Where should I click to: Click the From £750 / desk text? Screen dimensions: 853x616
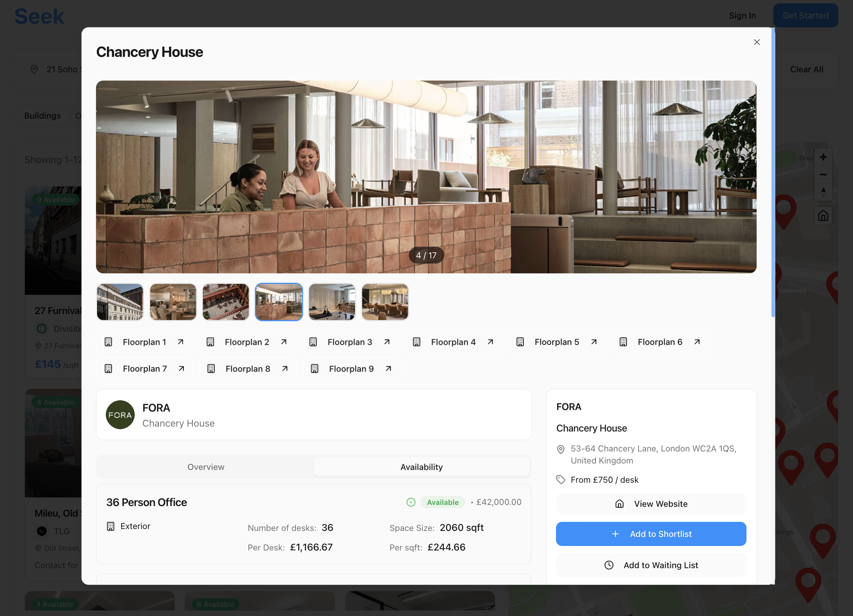(x=605, y=480)
